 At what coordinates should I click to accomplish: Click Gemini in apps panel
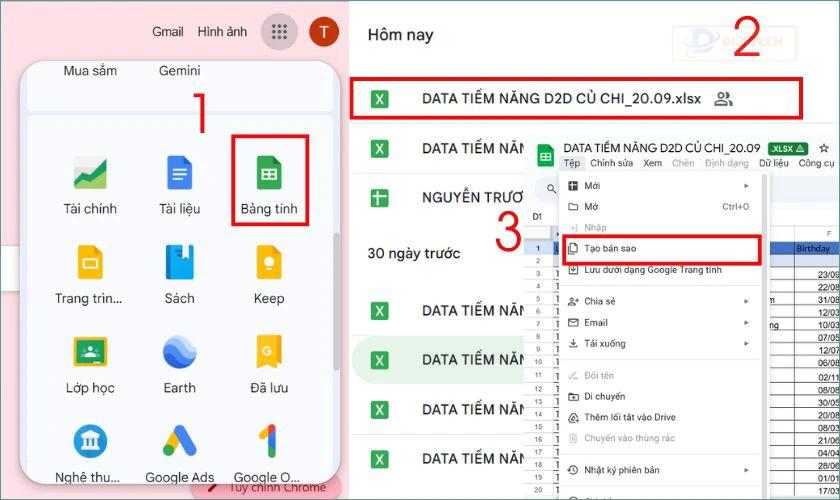pyautogui.click(x=179, y=71)
